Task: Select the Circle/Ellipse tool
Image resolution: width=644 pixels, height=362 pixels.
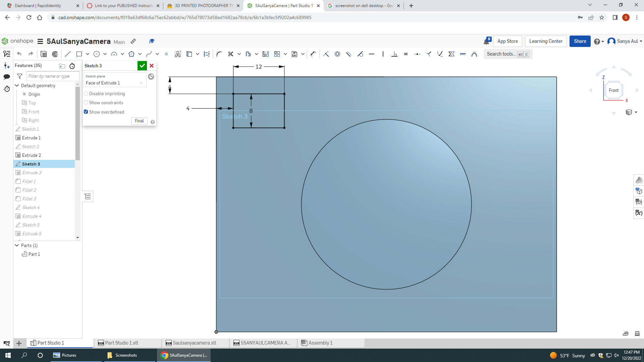Action: click(96, 54)
